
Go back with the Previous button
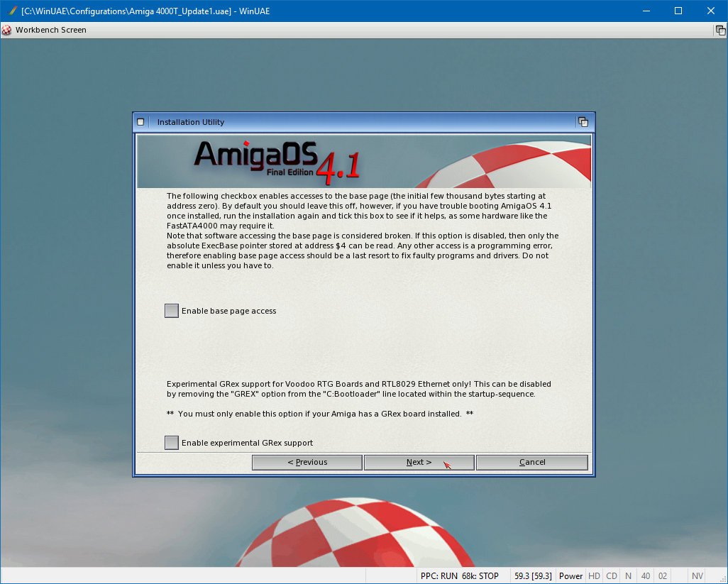tap(307, 463)
